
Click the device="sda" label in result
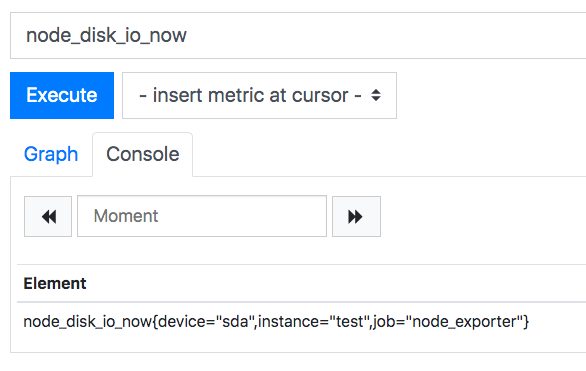tap(204, 322)
